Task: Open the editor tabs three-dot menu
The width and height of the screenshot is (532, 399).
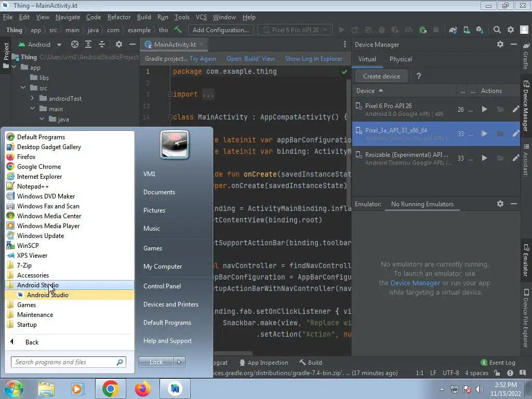Action: tap(345, 45)
